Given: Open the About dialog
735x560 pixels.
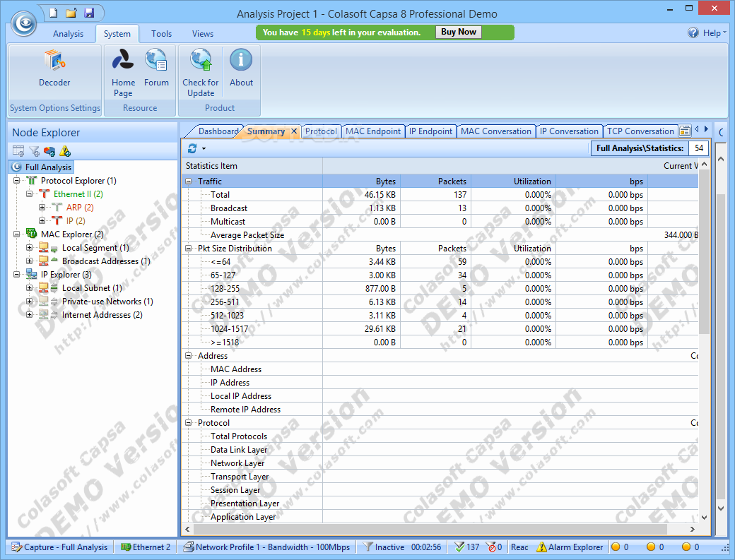Looking at the screenshot, I should (241, 68).
